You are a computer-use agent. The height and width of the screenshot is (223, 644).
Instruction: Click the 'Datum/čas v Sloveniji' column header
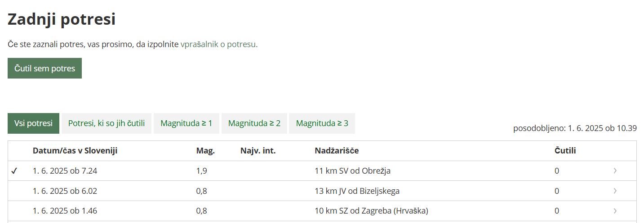coord(75,151)
